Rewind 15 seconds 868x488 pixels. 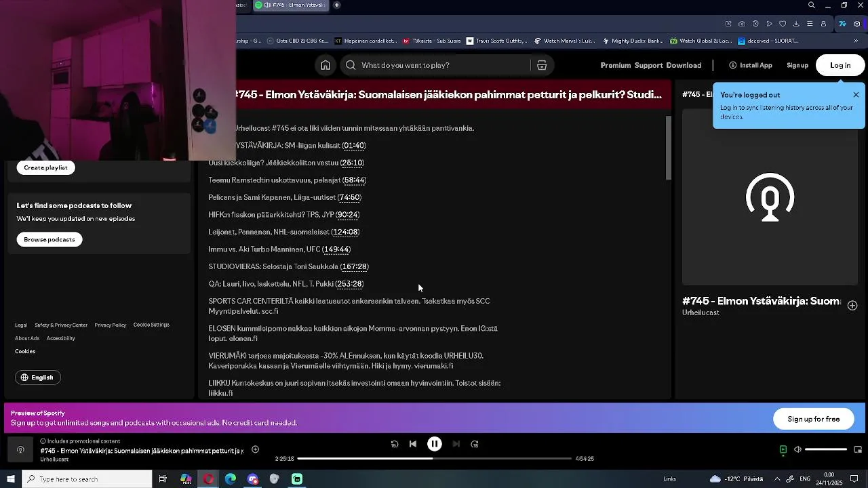tap(395, 444)
